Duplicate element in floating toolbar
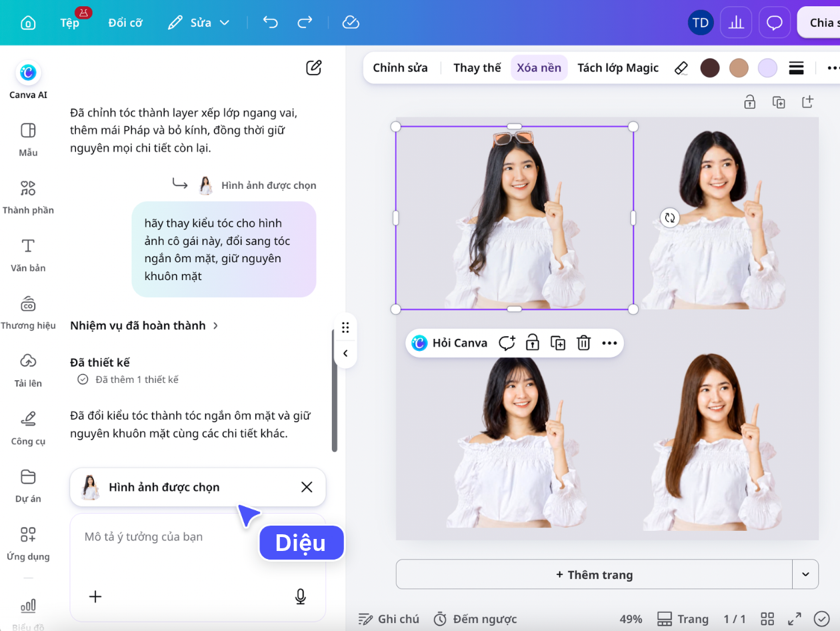This screenshot has width=840, height=631. pyautogui.click(x=558, y=344)
